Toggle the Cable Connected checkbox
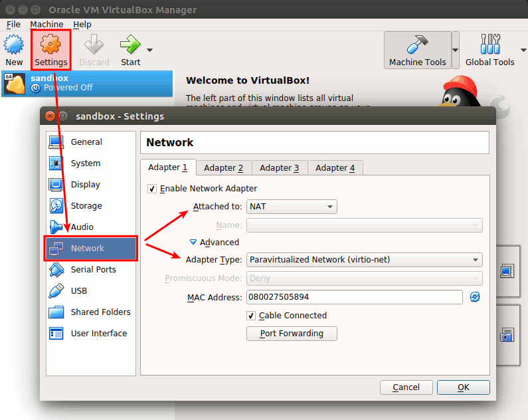Screen dimensions: 528x420 click(x=251, y=316)
